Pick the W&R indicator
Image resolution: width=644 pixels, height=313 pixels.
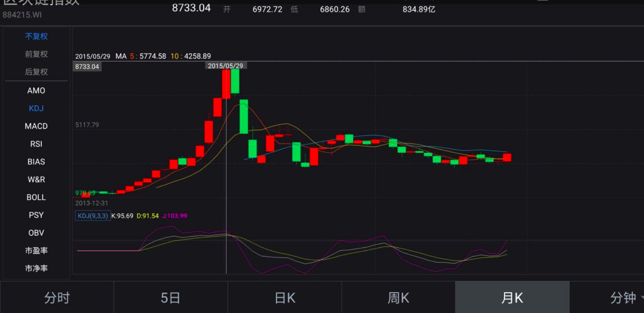tap(36, 180)
